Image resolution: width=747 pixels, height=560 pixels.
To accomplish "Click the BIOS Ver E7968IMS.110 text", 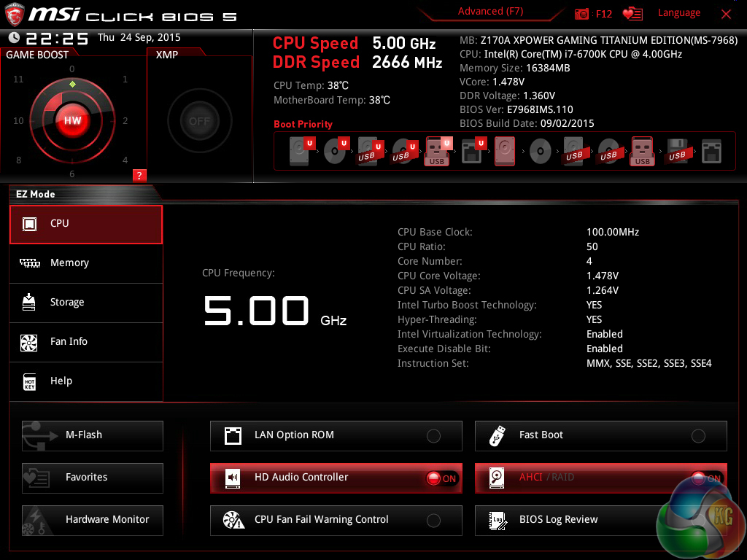I will [516, 110].
